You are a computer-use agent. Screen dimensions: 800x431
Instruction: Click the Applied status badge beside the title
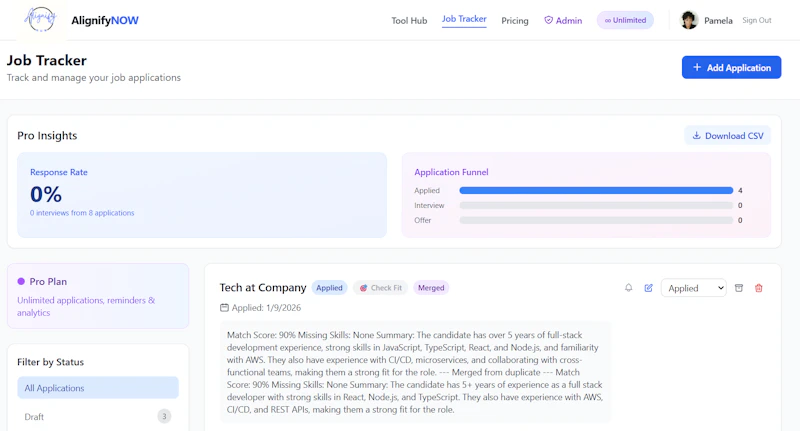pyautogui.click(x=329, y=288)
